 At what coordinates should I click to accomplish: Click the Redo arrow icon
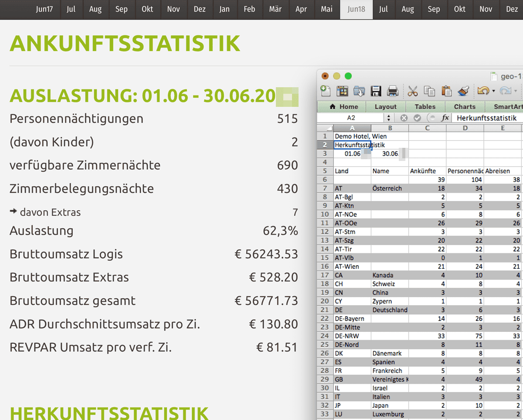(506, 91)
